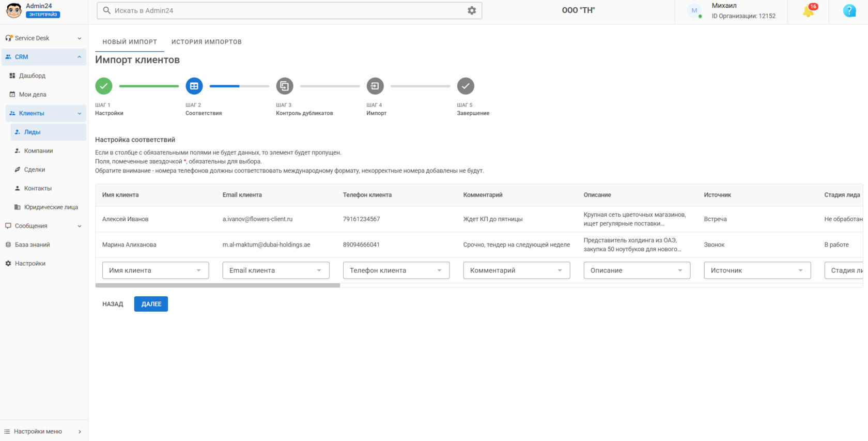Open Дашборд in the sidebar

point(44,75)
